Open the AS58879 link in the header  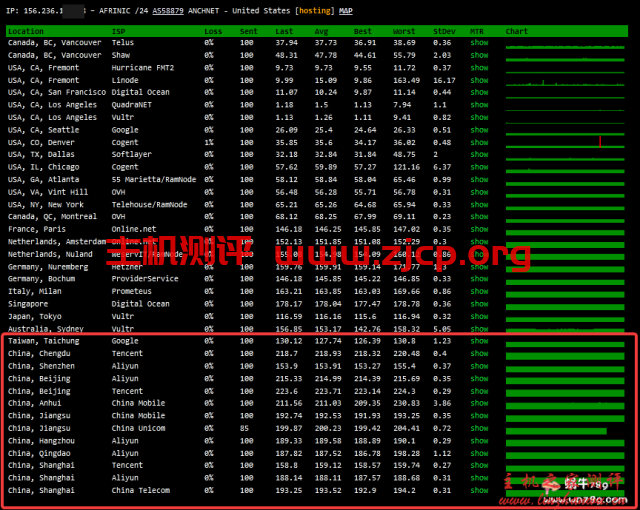(x=168, y=11)
